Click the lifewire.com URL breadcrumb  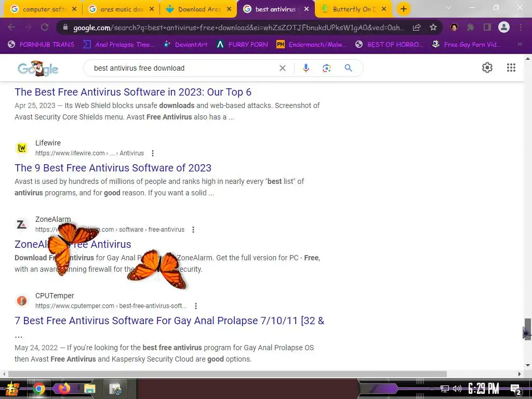[x=89, y=153]
